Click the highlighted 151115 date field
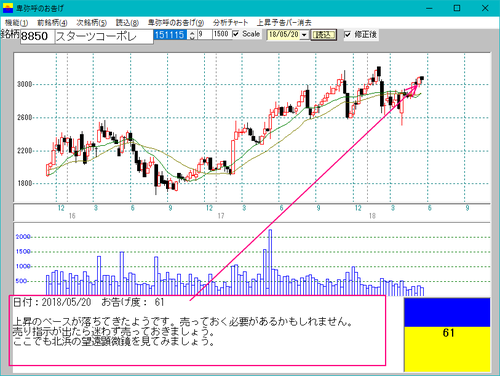Image resolution: width=500 pixels, height=376 pixels. pyautogui.click(x=170, y=35)
